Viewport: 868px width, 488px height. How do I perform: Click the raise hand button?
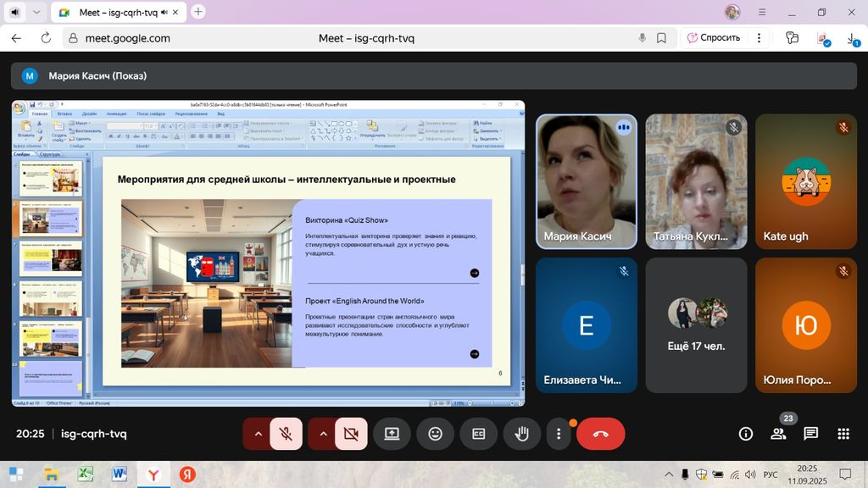tap(522, 434)
